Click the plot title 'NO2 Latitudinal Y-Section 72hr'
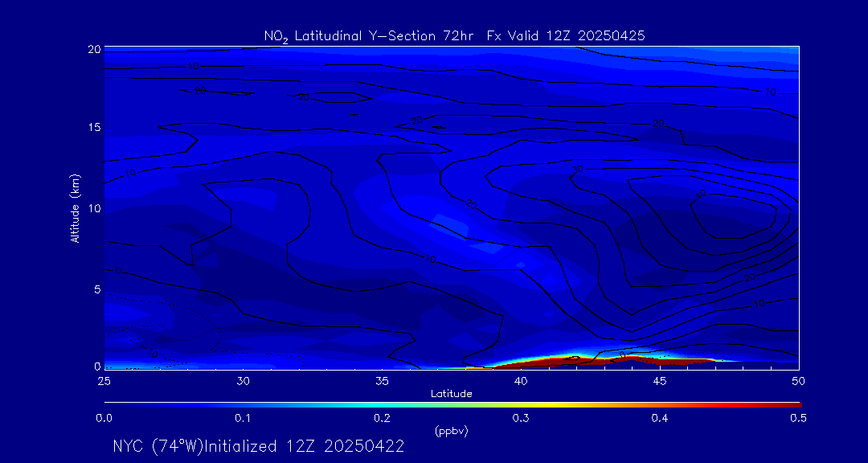 [x=371, y=36]
